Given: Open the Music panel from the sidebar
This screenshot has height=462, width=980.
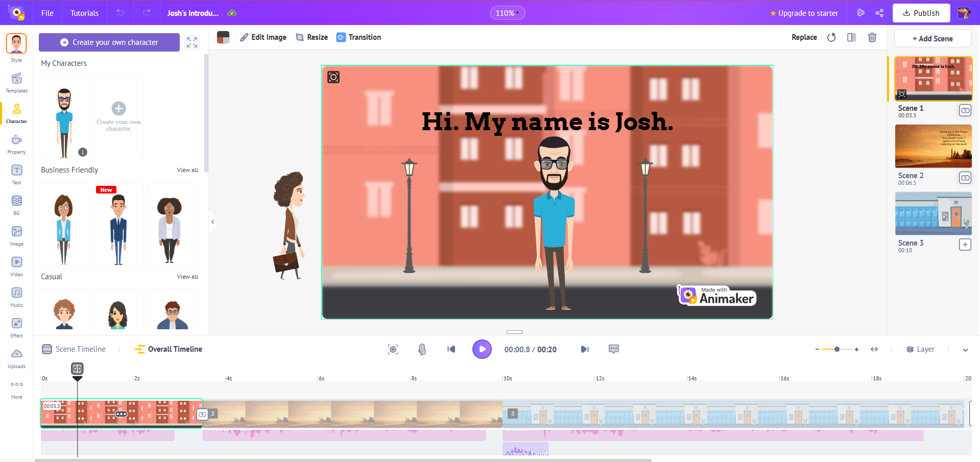Looking at the screenshot, I should pyautogui.click(x=16, y=297).
